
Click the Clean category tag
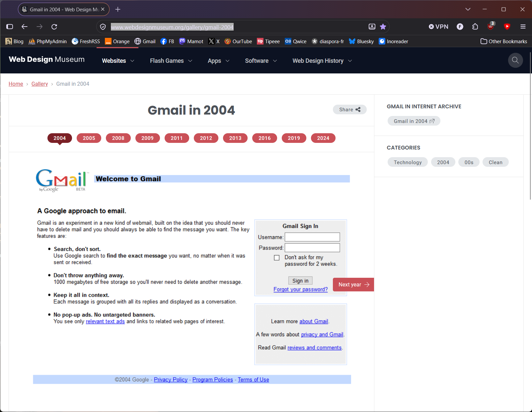[495, 162]
